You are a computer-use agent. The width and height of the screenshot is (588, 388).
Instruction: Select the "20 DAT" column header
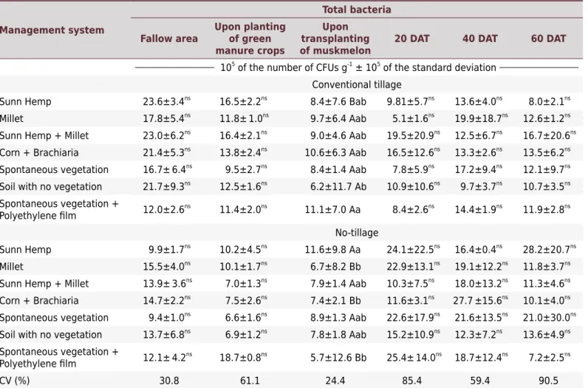coord(411,38)
